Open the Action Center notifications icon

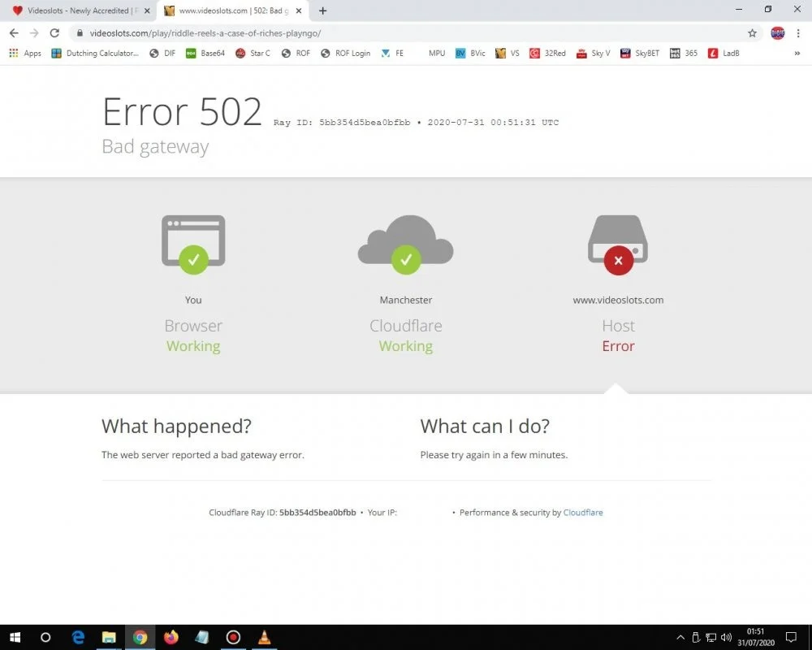coord(791,637)
